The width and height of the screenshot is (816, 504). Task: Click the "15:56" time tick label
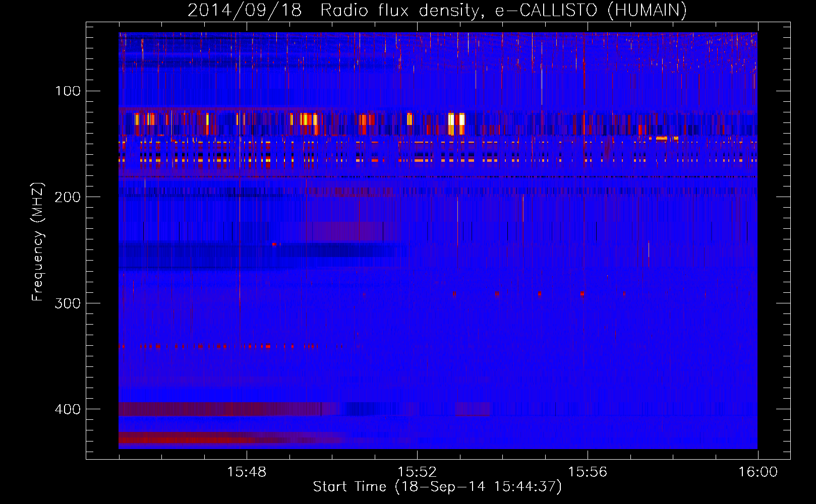(588, 472)
